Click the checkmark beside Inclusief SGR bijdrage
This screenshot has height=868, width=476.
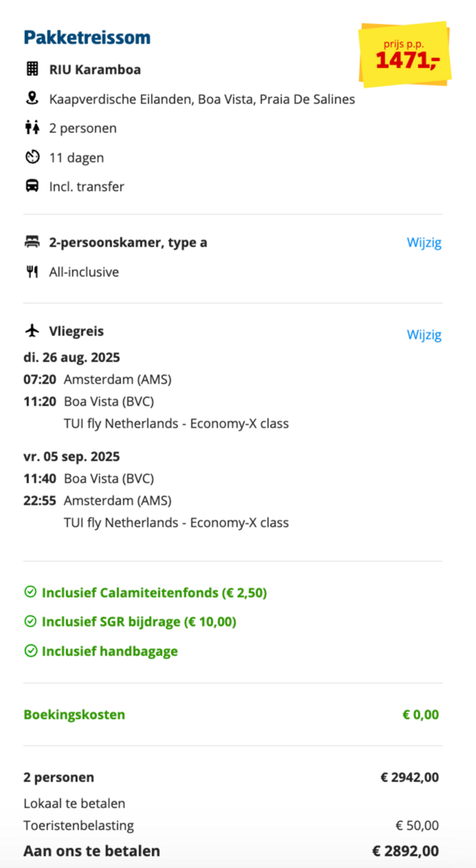[x=31, y=621]
